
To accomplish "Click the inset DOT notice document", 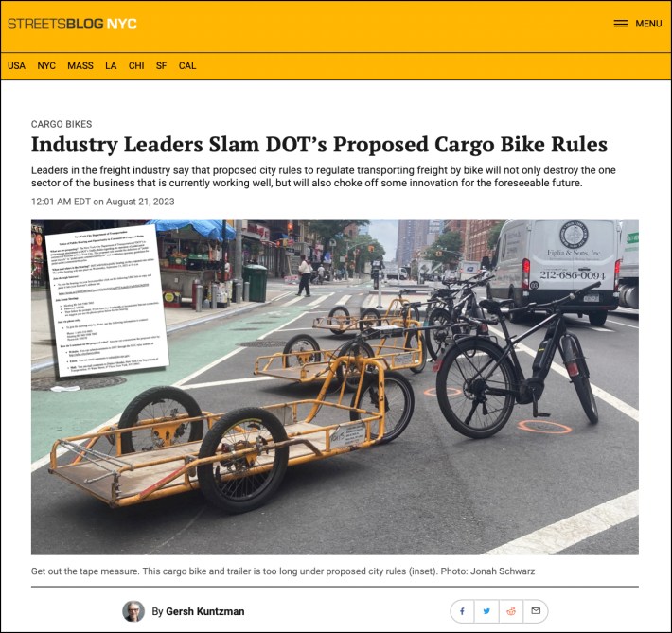I will click(107, 301).
